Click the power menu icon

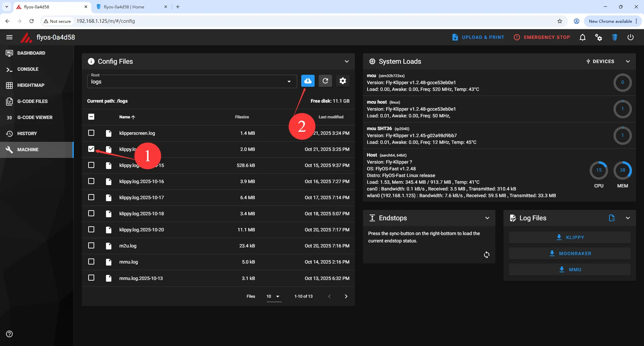click(x=631, y=37)
